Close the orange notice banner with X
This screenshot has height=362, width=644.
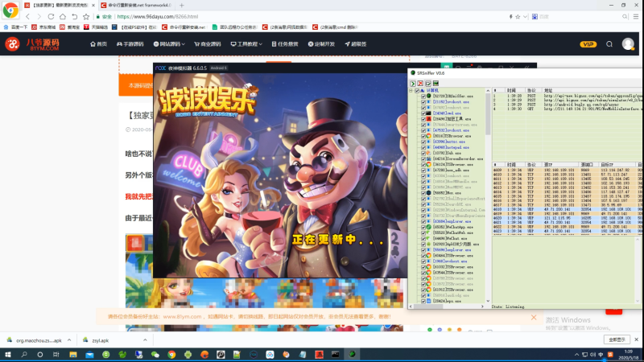click(x=534, y=317)
